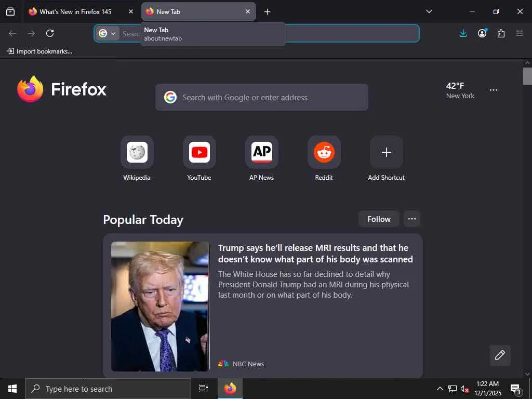Click the Trump article thumbnail photo

pos(161,307)
